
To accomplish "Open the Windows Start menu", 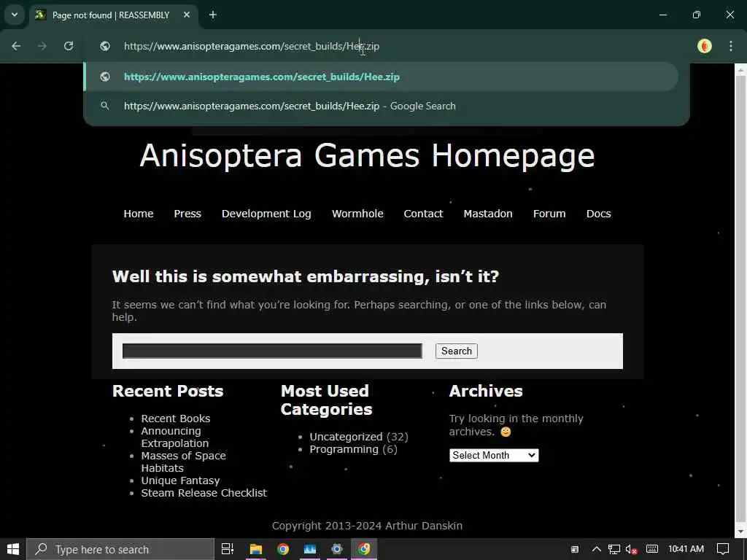I will click(x=13, y=549).
